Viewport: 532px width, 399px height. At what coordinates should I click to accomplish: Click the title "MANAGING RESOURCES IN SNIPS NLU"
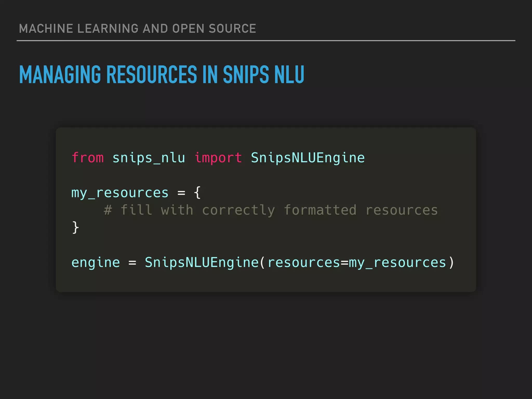[162, 75]
